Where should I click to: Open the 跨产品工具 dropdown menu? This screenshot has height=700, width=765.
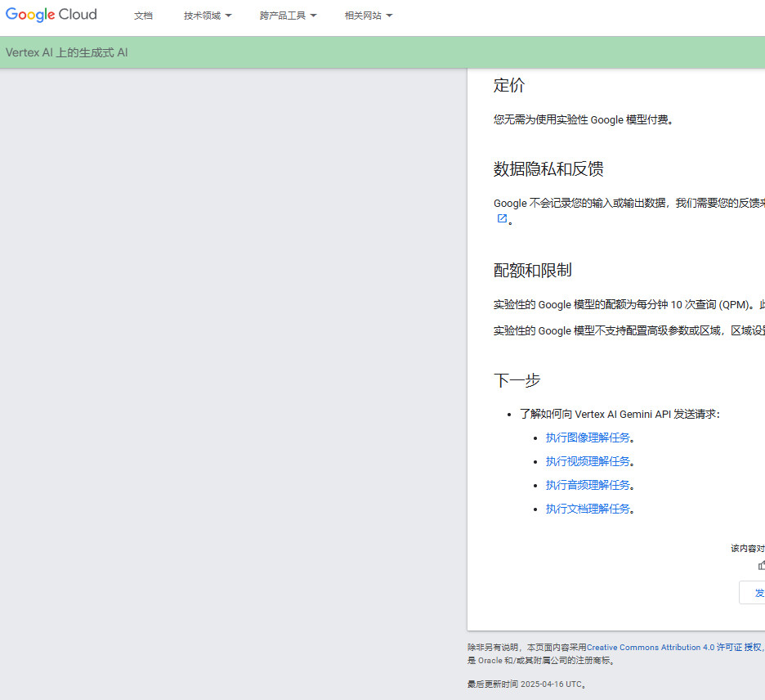click(x=288, y=16)
